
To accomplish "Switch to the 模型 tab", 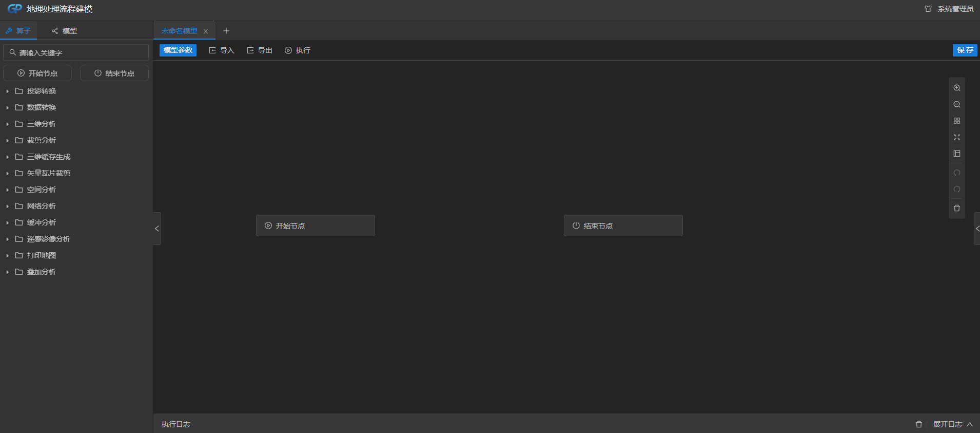I will (x=65, y=31).
